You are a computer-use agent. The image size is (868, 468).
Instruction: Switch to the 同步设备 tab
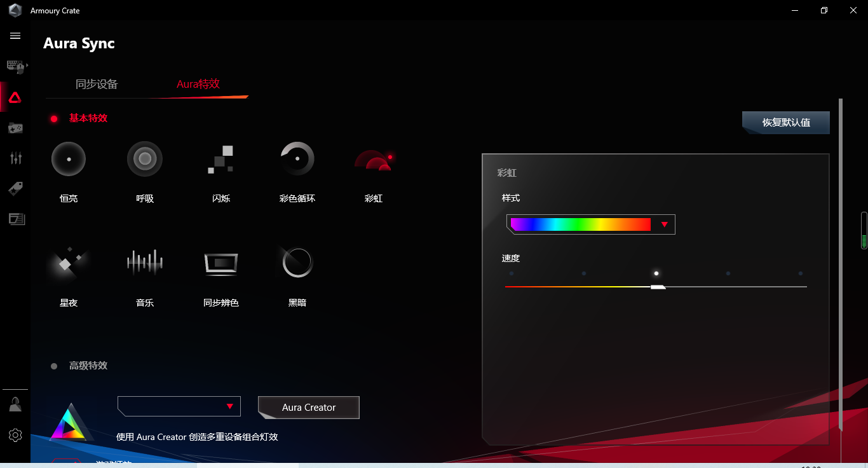pos(97,84)
